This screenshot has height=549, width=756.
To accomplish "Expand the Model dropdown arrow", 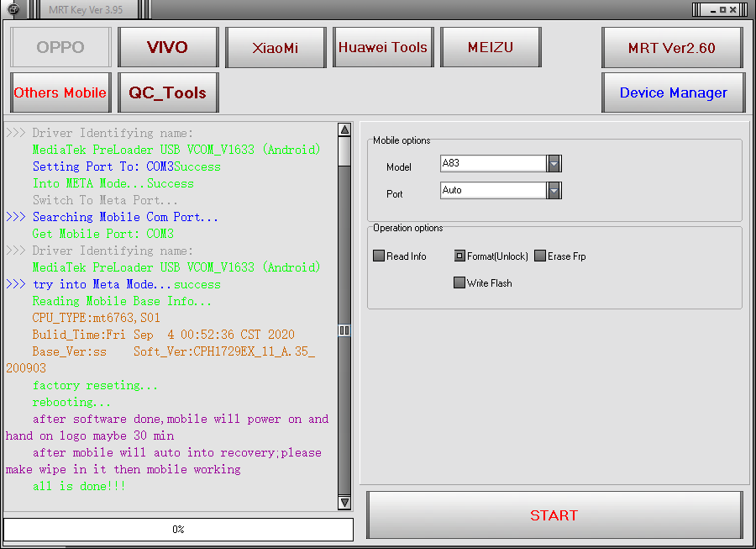I will pos(554,164).
